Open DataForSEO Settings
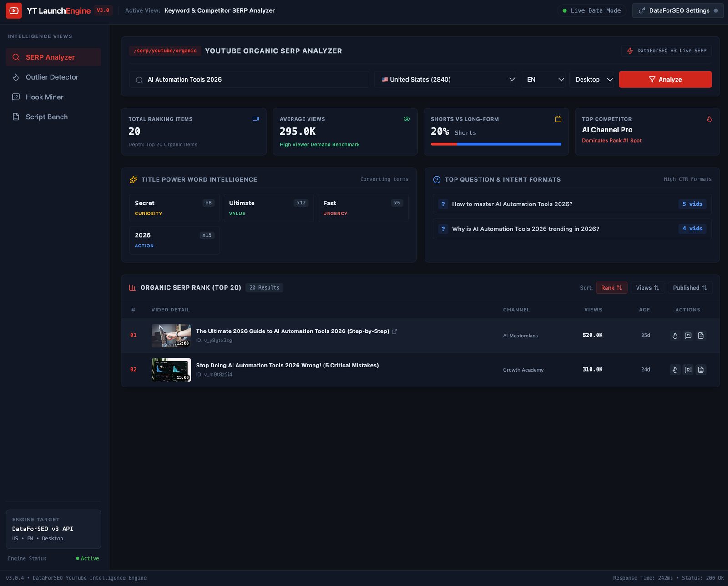Image resolution: width=728 pixels, height=586 pixels. tap(678, 10)
